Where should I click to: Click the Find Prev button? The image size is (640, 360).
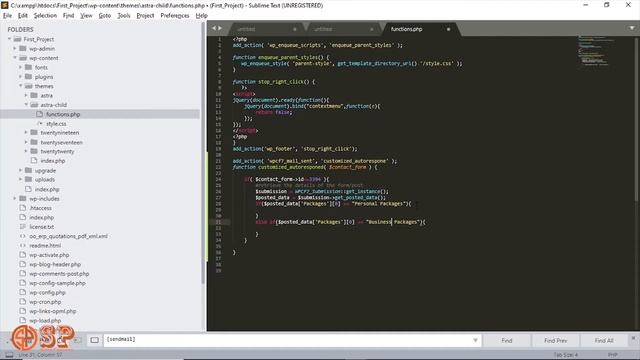(x=555, y=340)
